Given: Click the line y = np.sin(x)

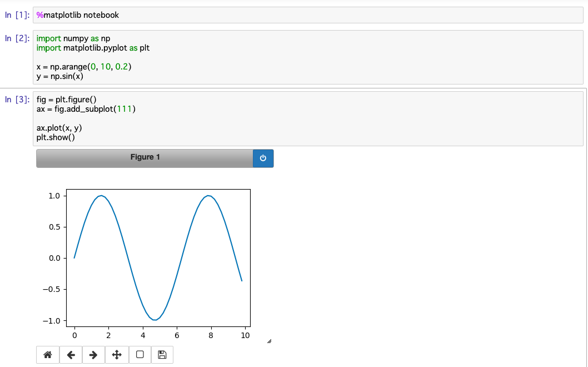Looking at the screenshot, I should tap(60, 76).
